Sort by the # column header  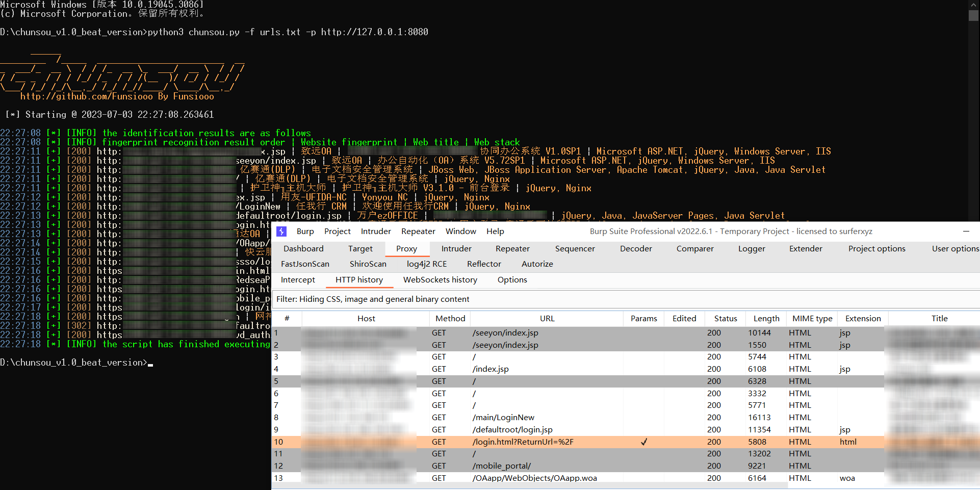pos(287,319)
